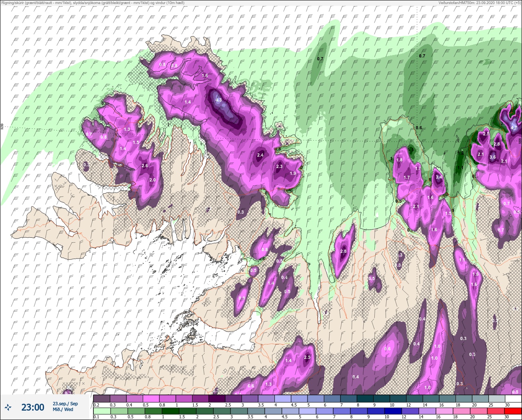Click the 3.6 value on the map
This screenshot has height=420, width=522.
click(493, 157)
